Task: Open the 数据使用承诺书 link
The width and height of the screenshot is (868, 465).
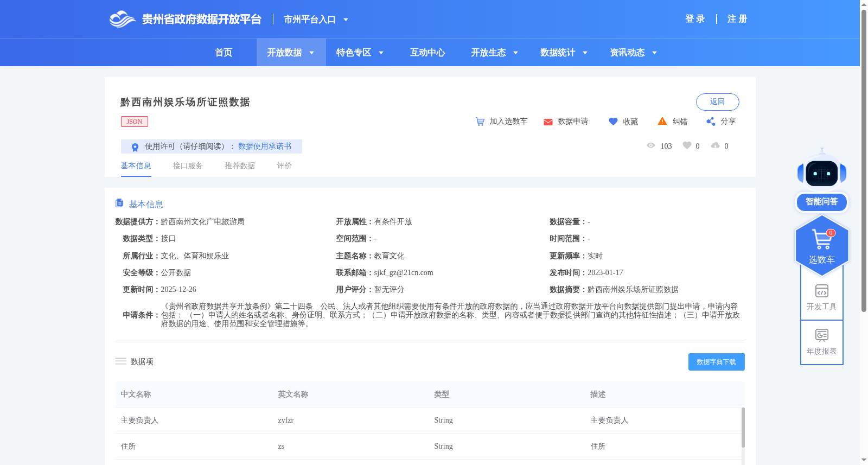Action: click(x=265, y=146)
